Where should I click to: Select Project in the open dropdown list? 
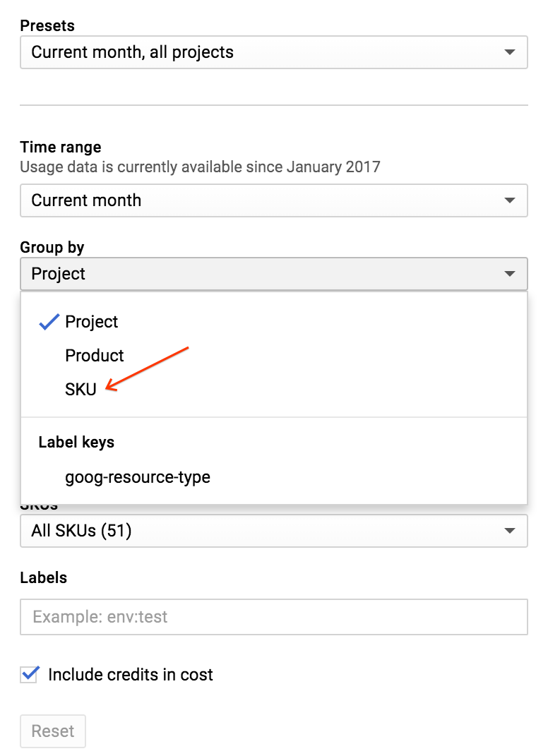click(x=92, y=321)
